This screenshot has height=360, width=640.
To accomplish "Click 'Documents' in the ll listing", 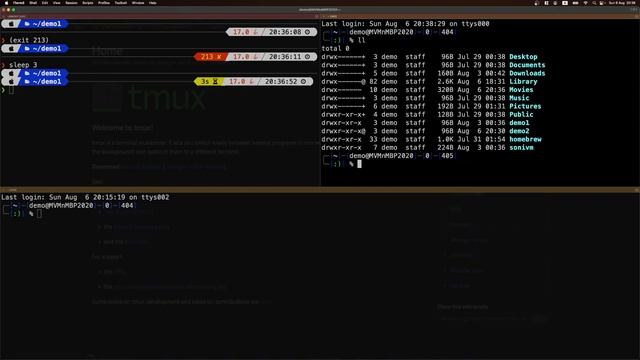I will pos(527,65).
